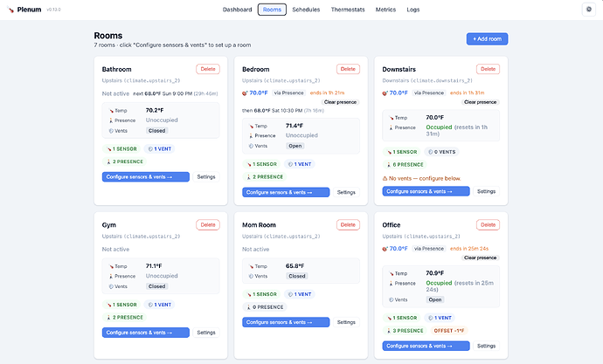The width and height of the screenshot is (603, 364).
Task: Select the Rooms tab
Action: (x=272, y=10)
